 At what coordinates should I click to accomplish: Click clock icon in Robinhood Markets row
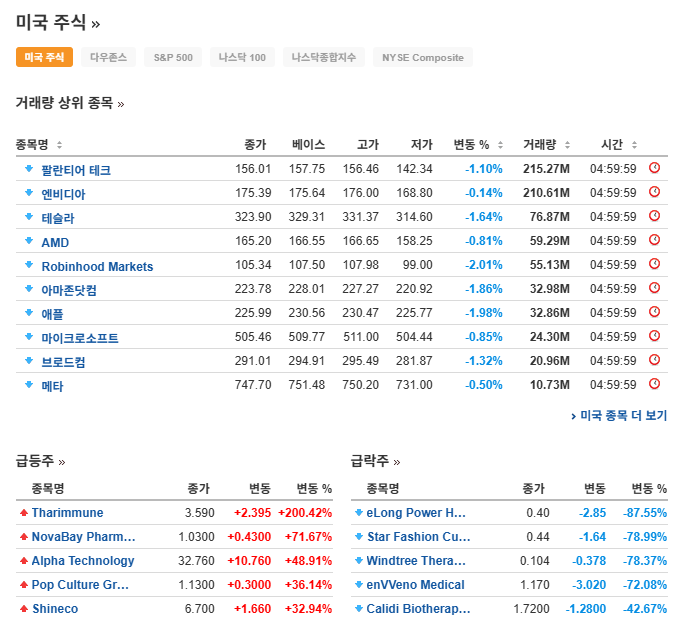[655, 264]
